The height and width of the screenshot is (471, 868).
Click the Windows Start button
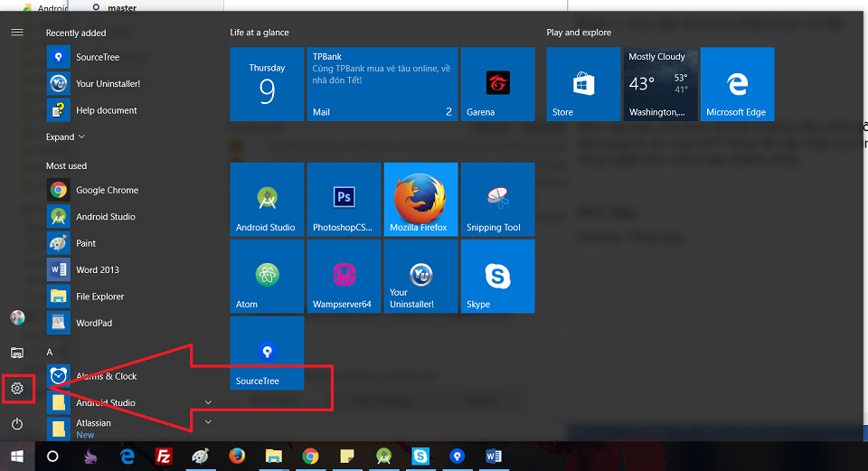pos(17,456)
